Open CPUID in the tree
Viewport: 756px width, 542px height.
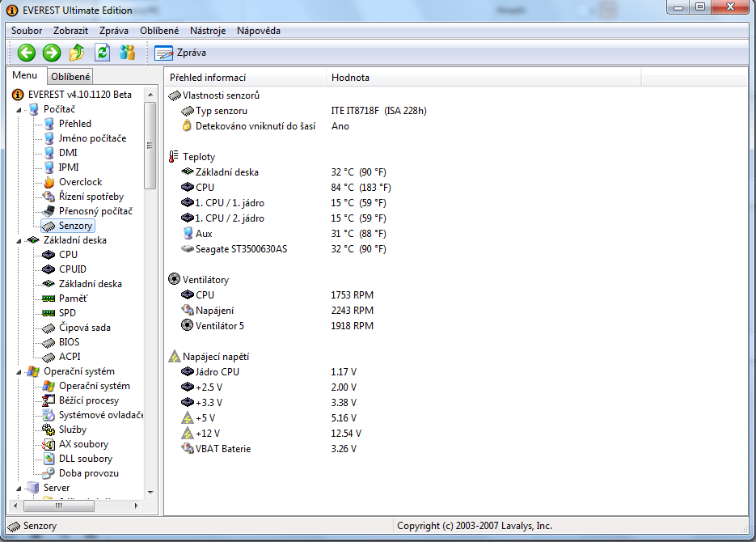tap(72, 269)
